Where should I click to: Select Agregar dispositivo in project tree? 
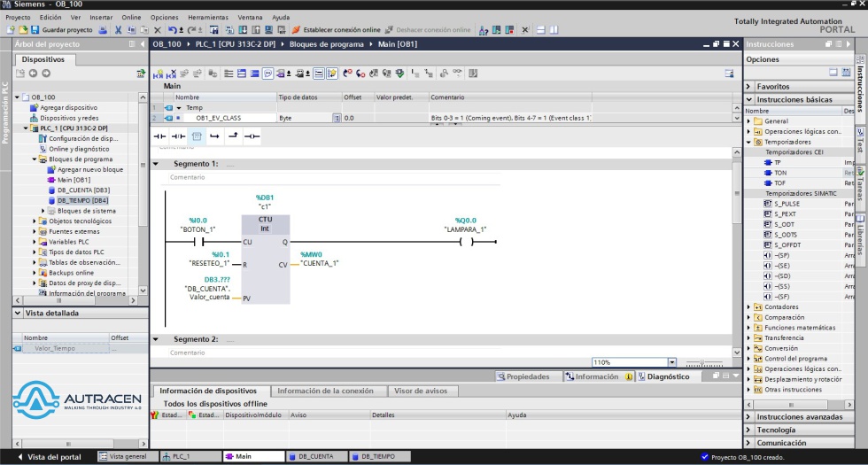(68, 107)
